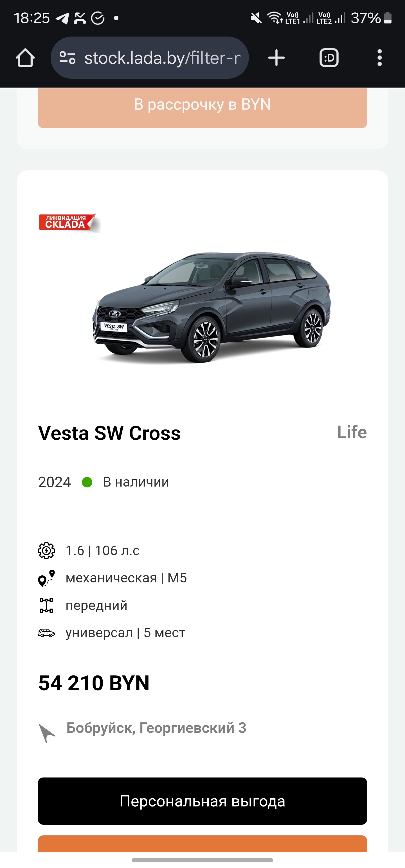Tap the browser home icon
Screen dimensions: 405x868
tap(25, 58)
